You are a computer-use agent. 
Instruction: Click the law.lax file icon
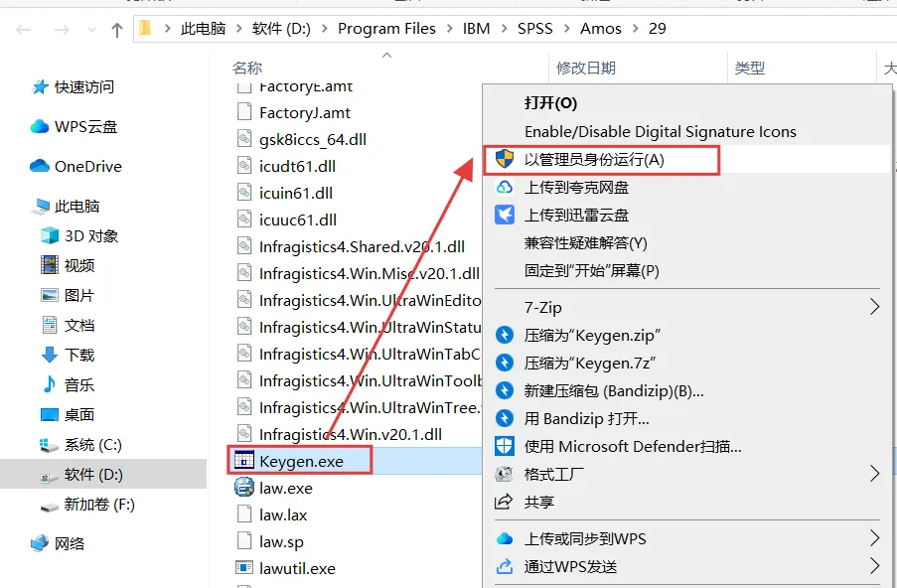244,514
